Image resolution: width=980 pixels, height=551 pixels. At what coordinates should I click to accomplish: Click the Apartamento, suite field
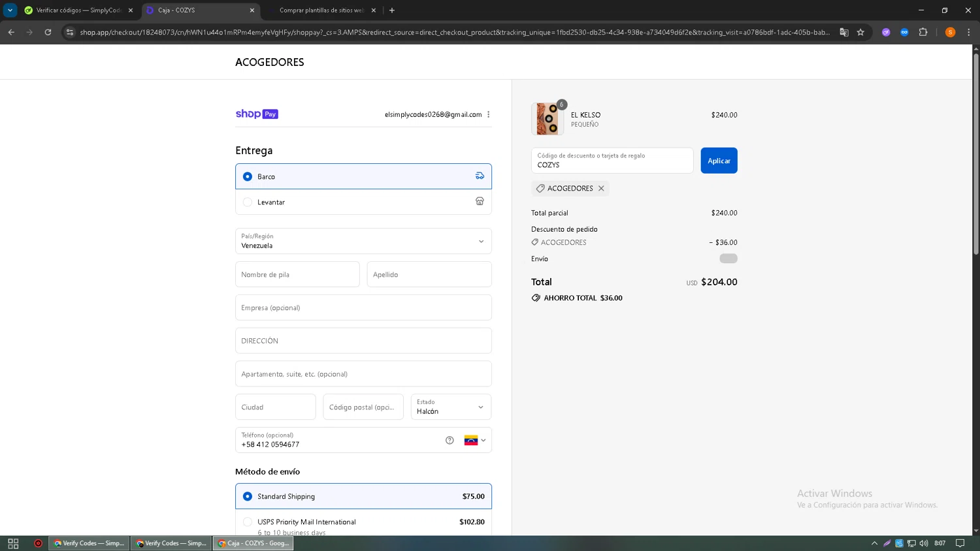click(363, 374)
